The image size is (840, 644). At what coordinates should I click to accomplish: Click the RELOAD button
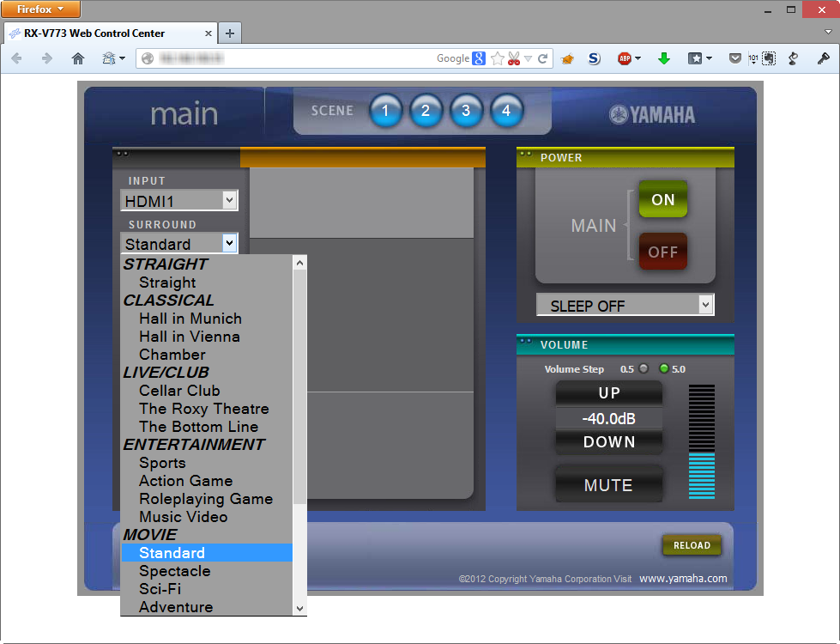pyautogui.click(x=692, y=545)
